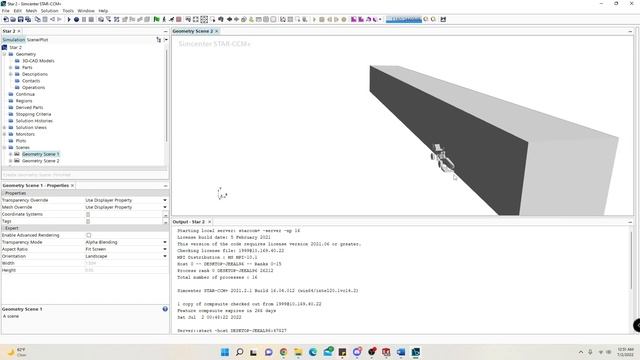Open Orientation dropdown
The width and height of the screenshot is (640, 360).
(x=165, y=256)
